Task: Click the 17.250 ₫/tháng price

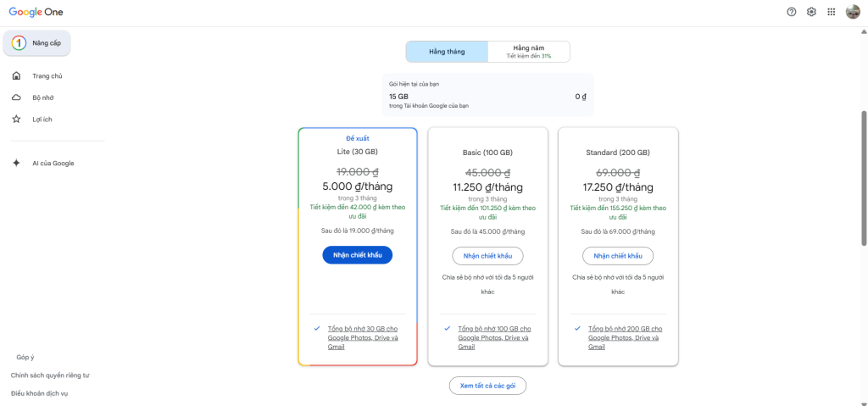Action: pos(618,187)
